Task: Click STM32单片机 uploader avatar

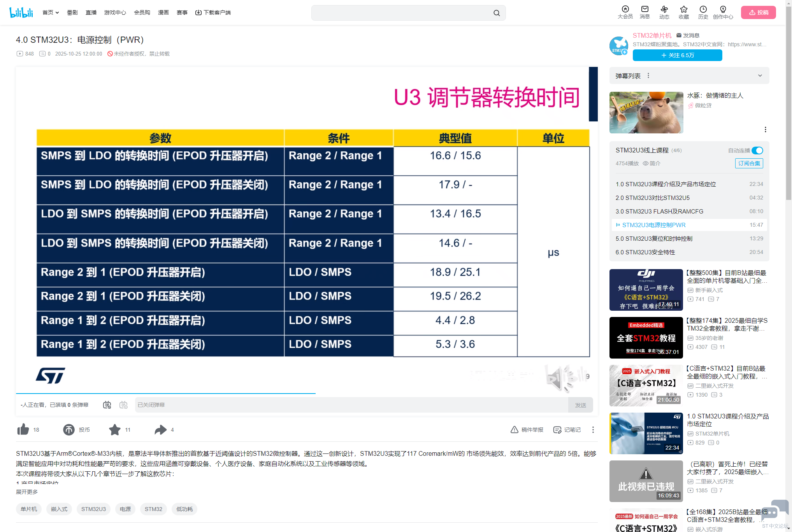Action: pos(619,45)
